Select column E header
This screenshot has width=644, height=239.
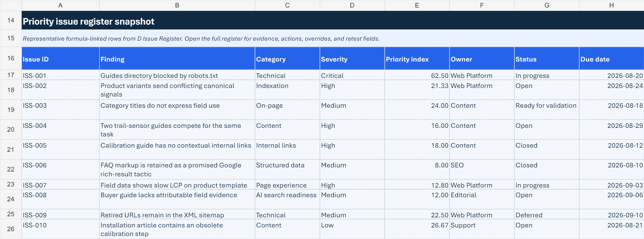pos(417,5)
